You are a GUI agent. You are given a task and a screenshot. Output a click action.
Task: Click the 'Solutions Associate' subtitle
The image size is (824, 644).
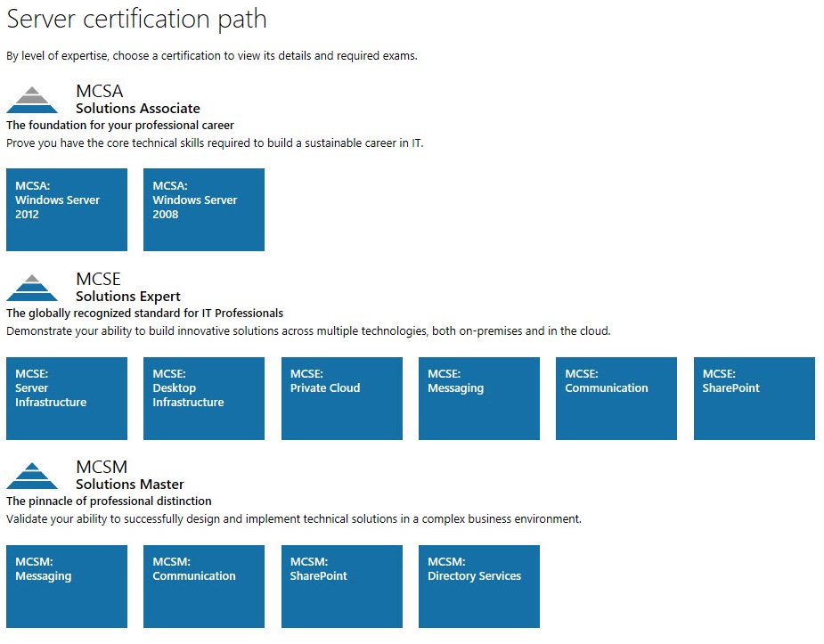coord(138,108)
